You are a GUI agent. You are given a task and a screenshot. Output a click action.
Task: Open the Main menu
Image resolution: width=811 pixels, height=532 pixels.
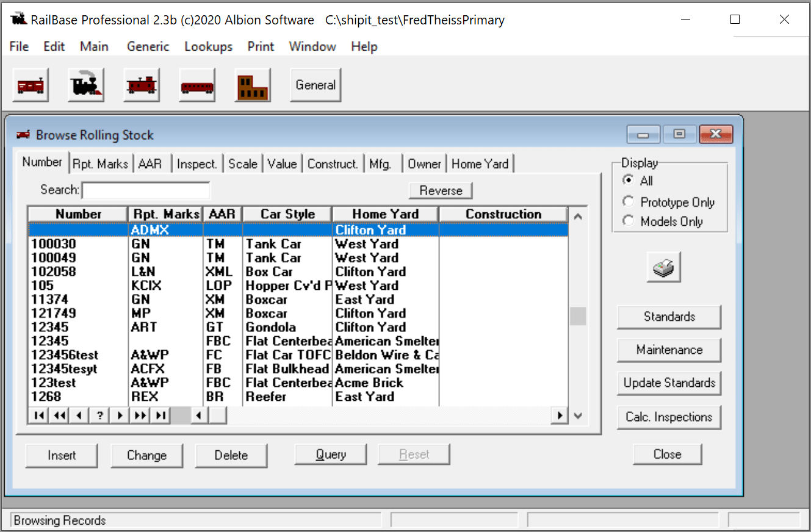[x=94, y=46]
